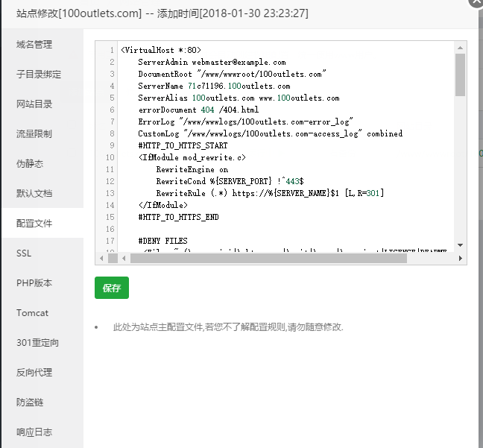483x448 pixels.
Task: Click the CustomLog combined line
Action: tap(270, 133)
